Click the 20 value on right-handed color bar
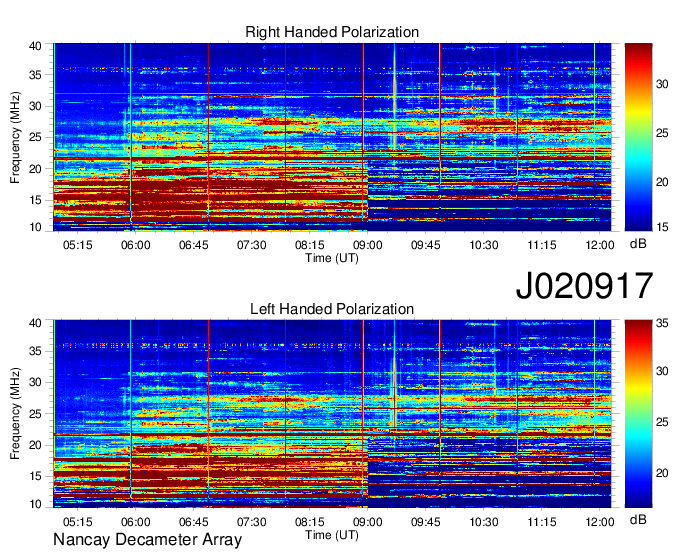680x552 pixels. pyautogui.click(x=662, y=182)
